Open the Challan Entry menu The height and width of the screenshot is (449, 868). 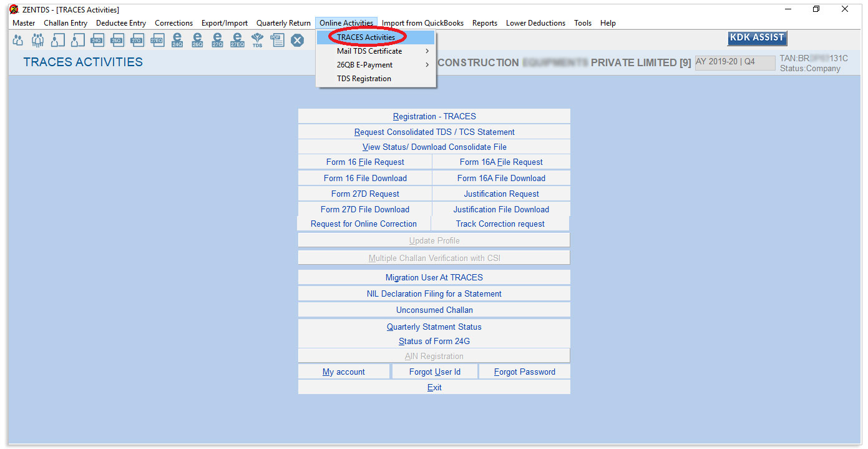(66, 23)
